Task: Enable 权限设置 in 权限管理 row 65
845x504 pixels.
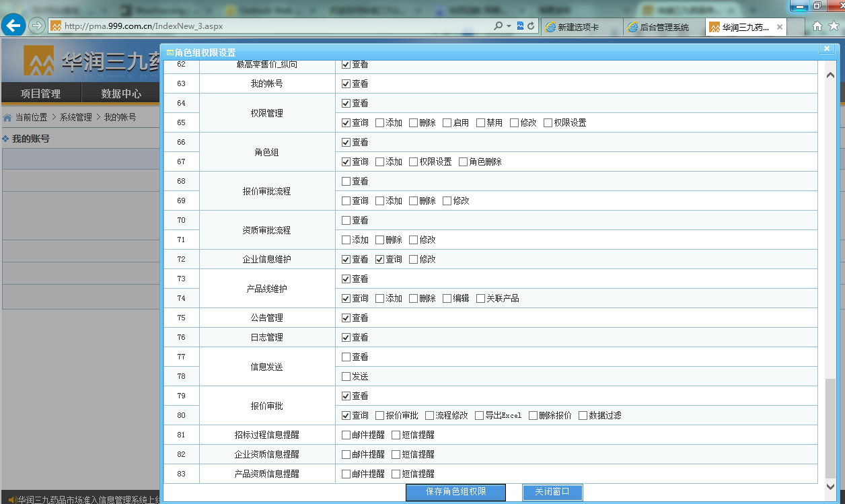Action: (x=548, y=122)
